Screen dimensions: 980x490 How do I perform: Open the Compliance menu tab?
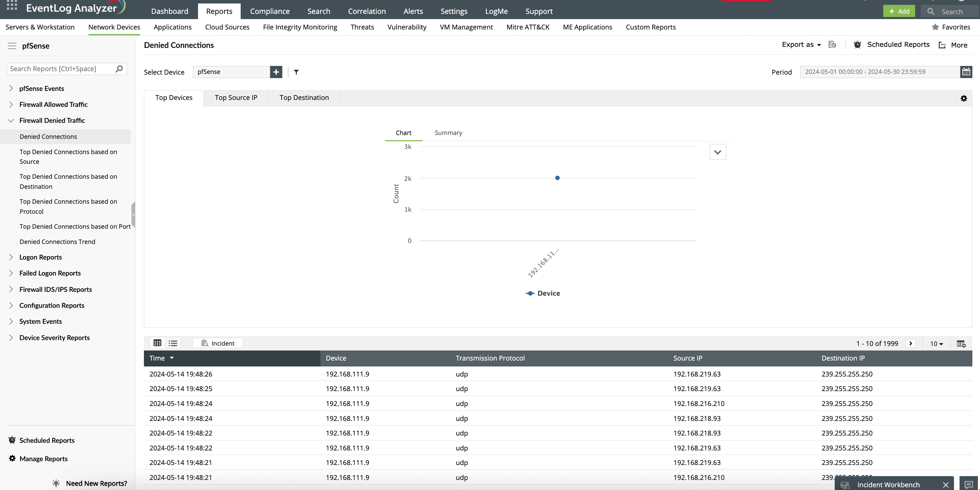pyautogui.click(x=270, y=11)
